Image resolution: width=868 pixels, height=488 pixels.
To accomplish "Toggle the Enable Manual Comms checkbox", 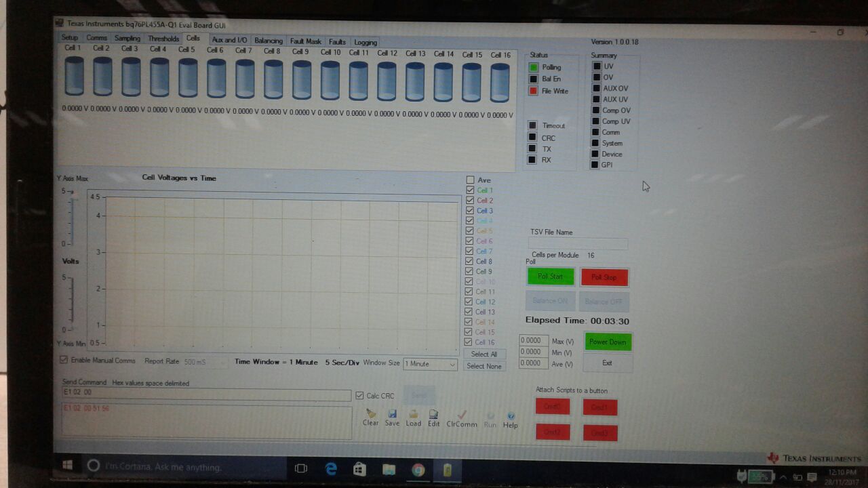I will click(64, 360).
